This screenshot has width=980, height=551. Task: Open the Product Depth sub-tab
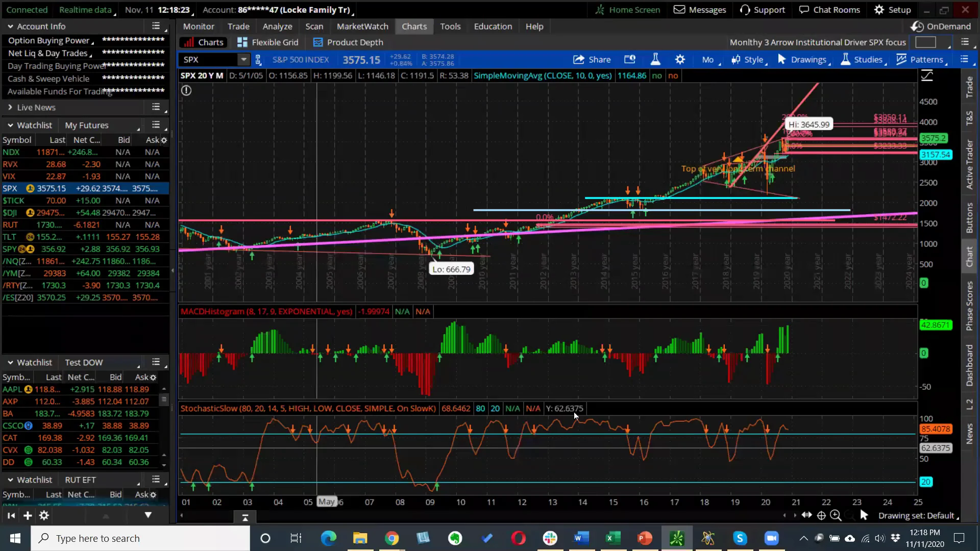[x=348, y=42]
